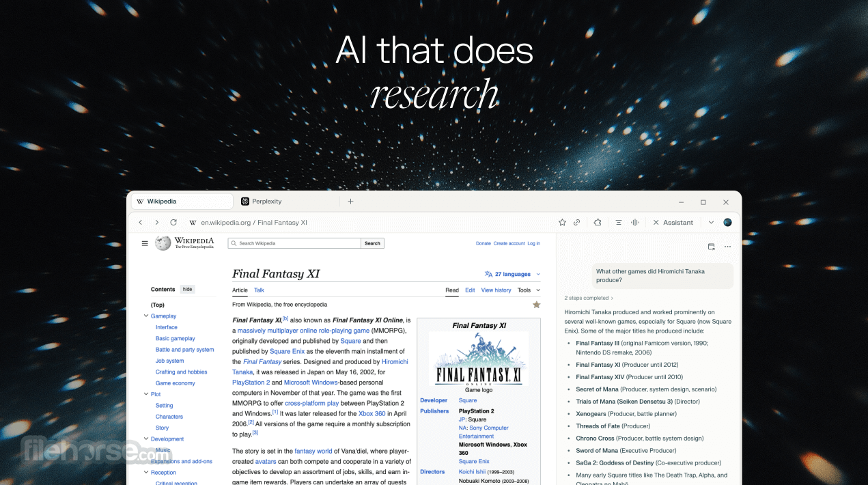Click the magnifier icon in Wikipedia search
Image resolution: width=868 pixels, height=485 pixels.
click(x=234, y=243)
